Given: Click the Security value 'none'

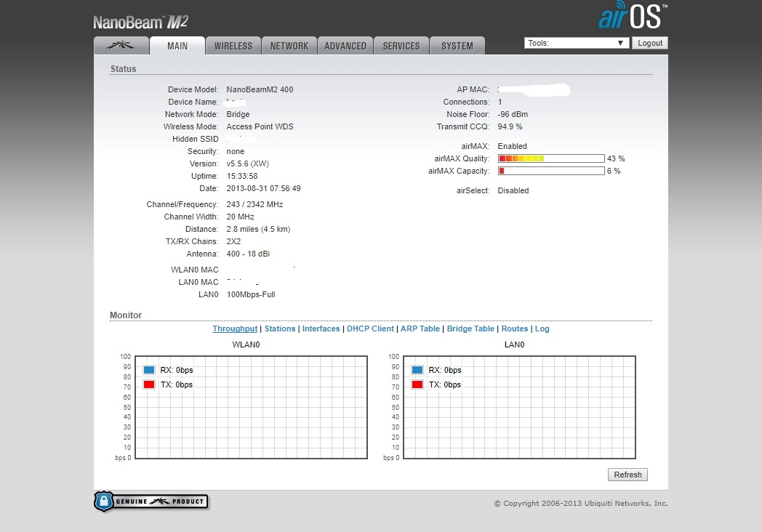Looking at the screenshot, I should (x=235, y=151).
